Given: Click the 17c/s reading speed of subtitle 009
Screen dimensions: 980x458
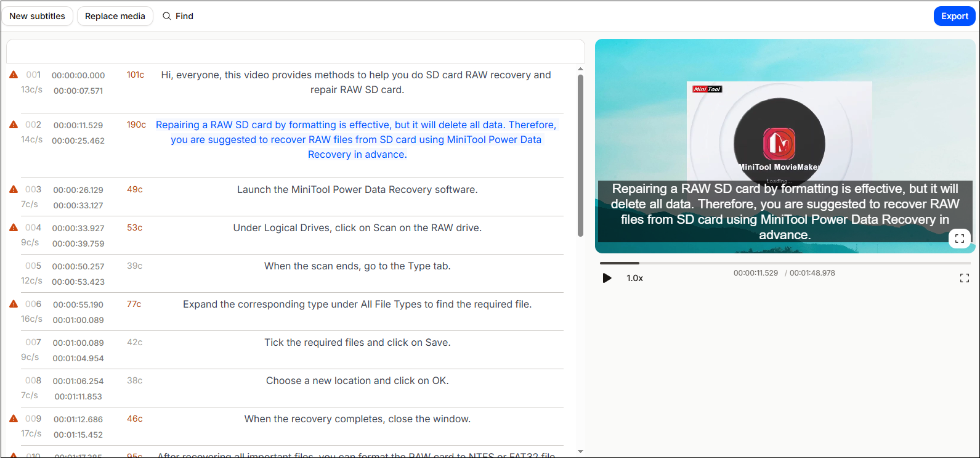Looking at the screenshot, I should tap(31, 433).
